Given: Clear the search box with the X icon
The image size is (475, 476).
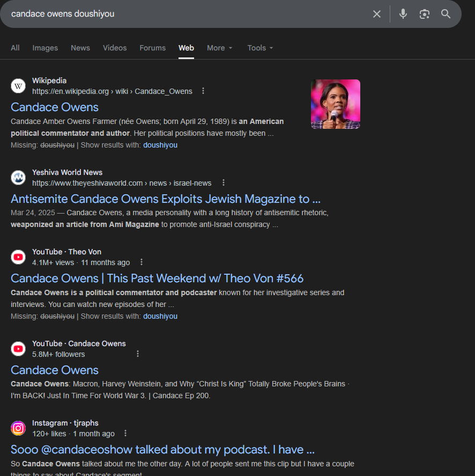Looking at the screenshot, I should [x=377, y=14].
